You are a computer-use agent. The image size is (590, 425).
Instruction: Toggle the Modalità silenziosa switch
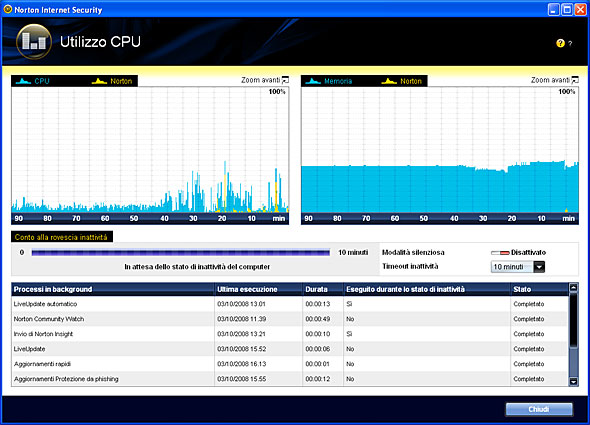(x=500, y=253)
